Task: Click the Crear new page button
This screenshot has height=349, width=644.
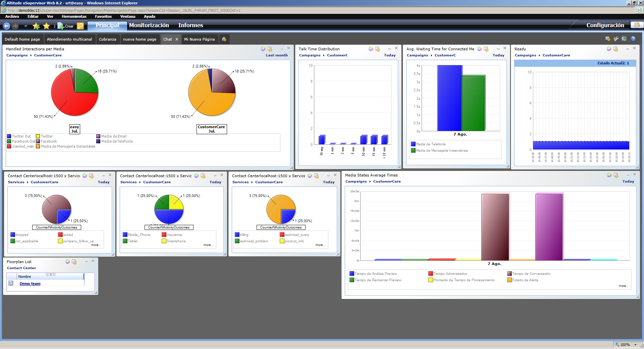Action: tap(65, 26)
